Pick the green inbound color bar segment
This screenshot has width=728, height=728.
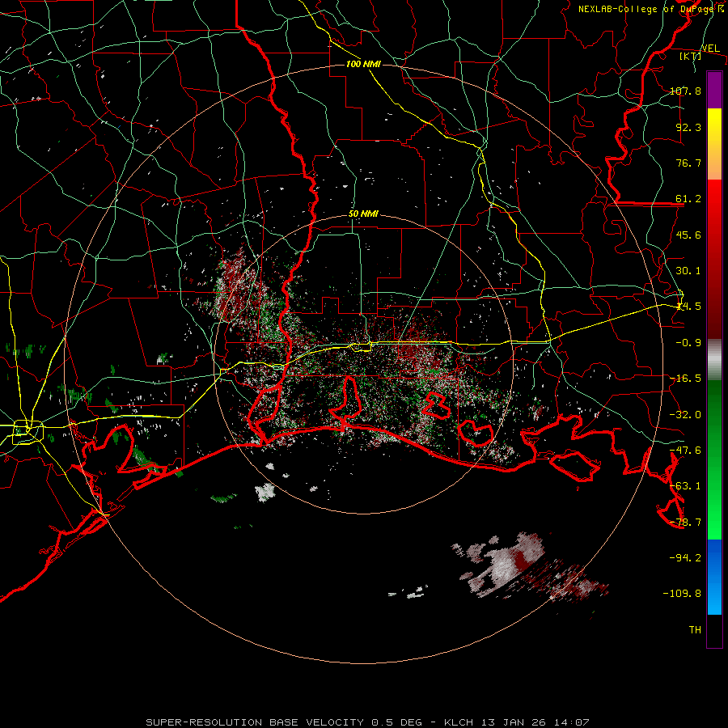(714, 459)
